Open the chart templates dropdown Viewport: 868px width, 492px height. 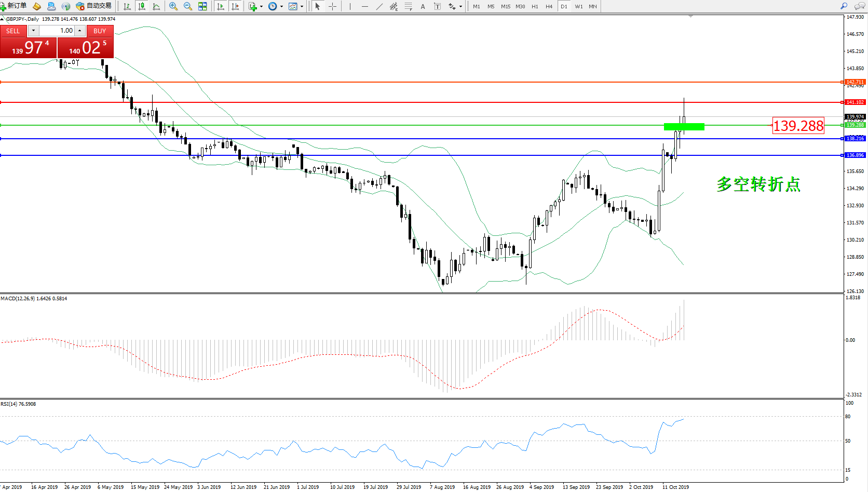(x=302, y=7)
